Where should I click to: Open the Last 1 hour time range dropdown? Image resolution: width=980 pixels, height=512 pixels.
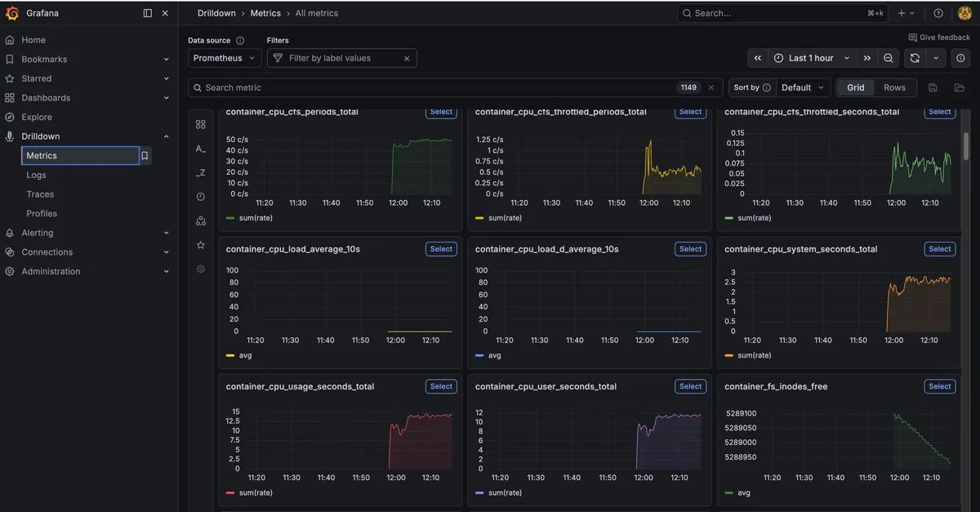coord(810,58)
